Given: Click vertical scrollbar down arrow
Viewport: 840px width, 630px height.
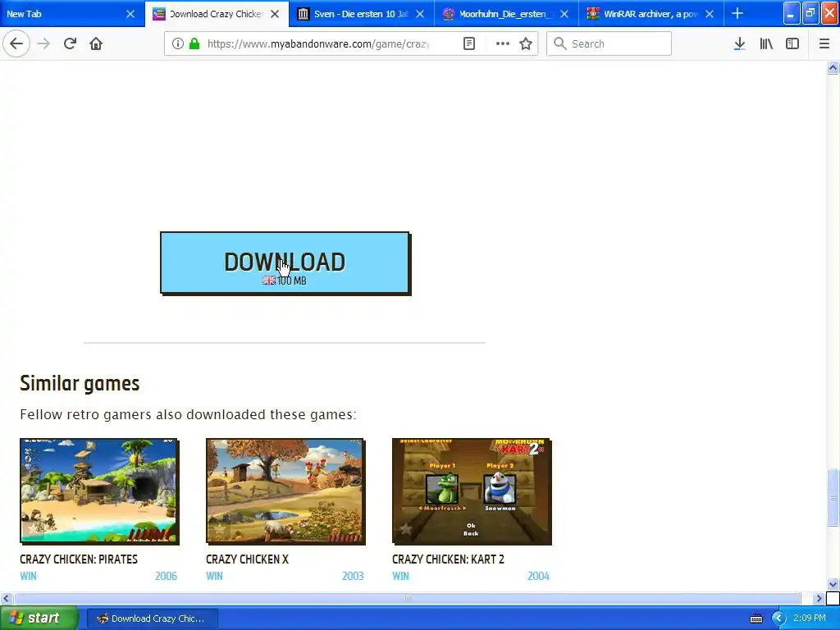Looking at the screenshot, I should (x=833, y=584).
